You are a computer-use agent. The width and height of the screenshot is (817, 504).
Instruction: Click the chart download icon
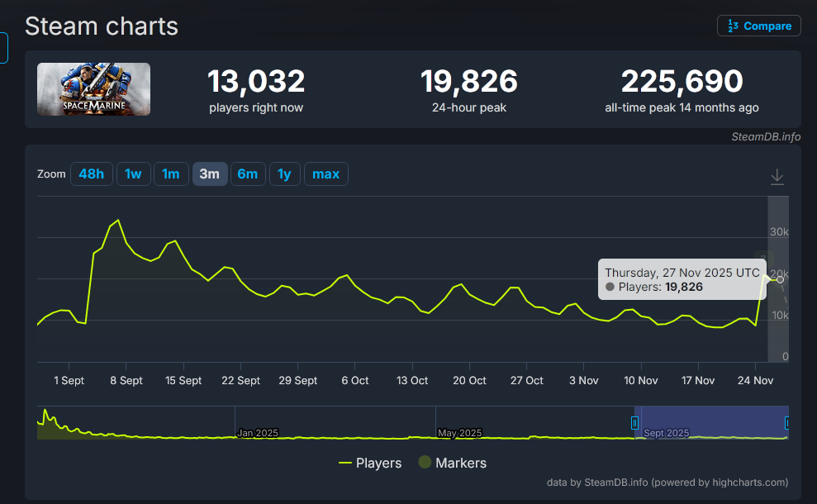click(x=777, y=177)
